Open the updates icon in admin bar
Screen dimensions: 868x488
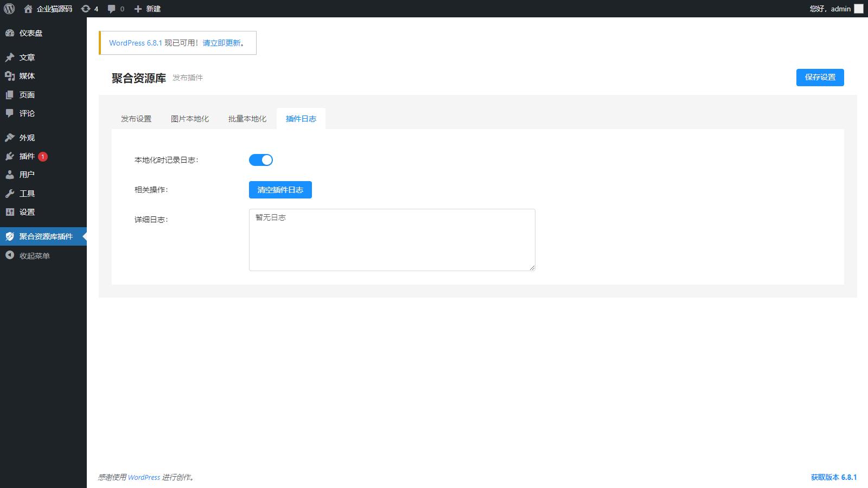coord(86,9)
